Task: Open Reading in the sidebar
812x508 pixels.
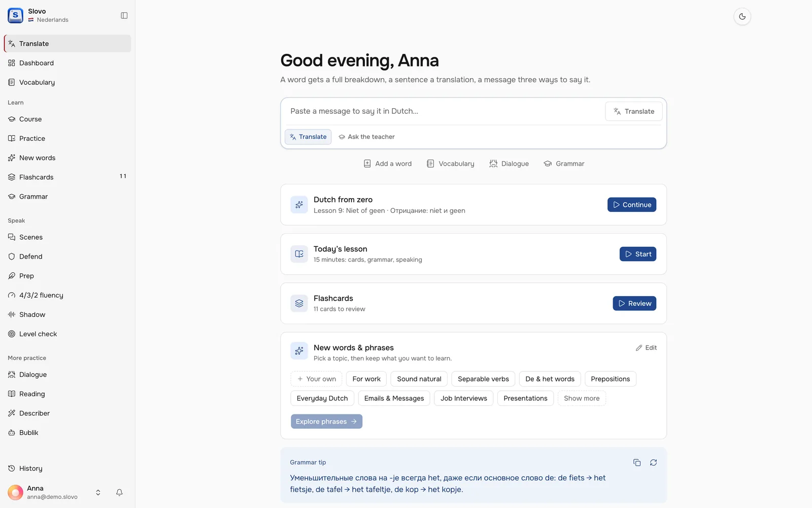Action: tap(67, 394)
